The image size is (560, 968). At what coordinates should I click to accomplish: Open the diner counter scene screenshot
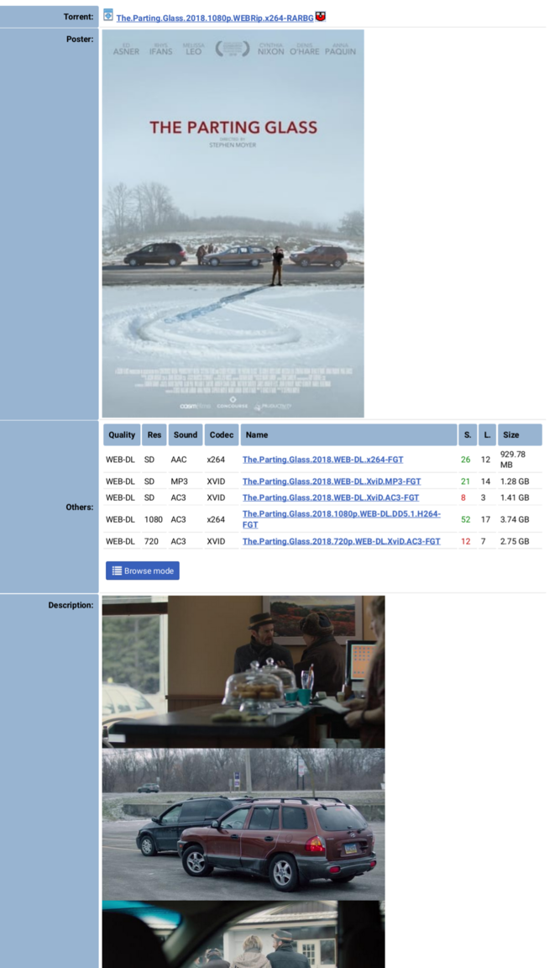243,671
